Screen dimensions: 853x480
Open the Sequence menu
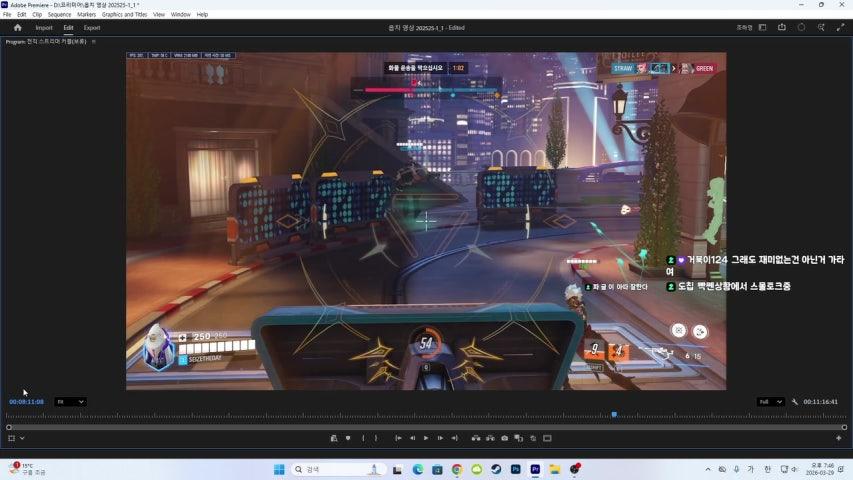coord(59,15)
